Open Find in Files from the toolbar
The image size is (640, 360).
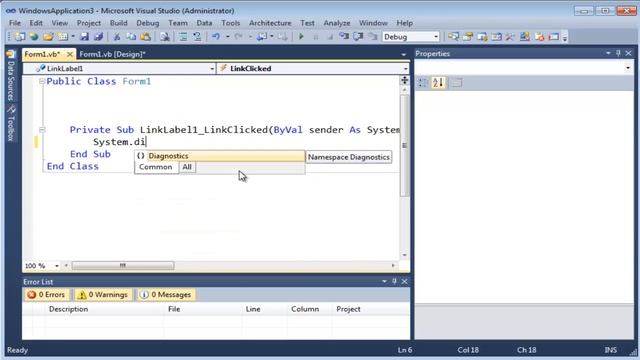[x=164, y=37]
